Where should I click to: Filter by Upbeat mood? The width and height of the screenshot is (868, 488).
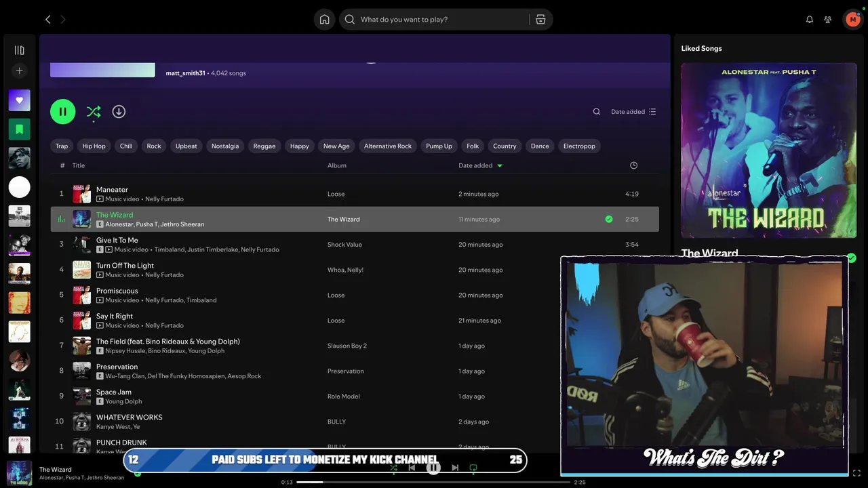click(186, 146)
